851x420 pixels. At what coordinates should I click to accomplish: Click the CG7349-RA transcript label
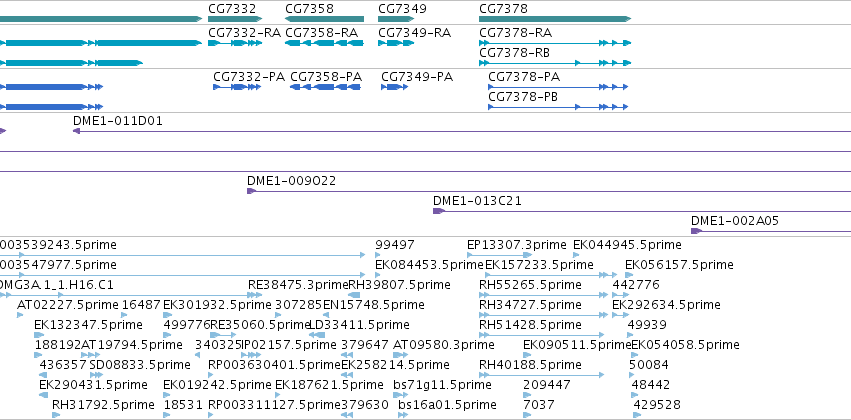[415, 33]
